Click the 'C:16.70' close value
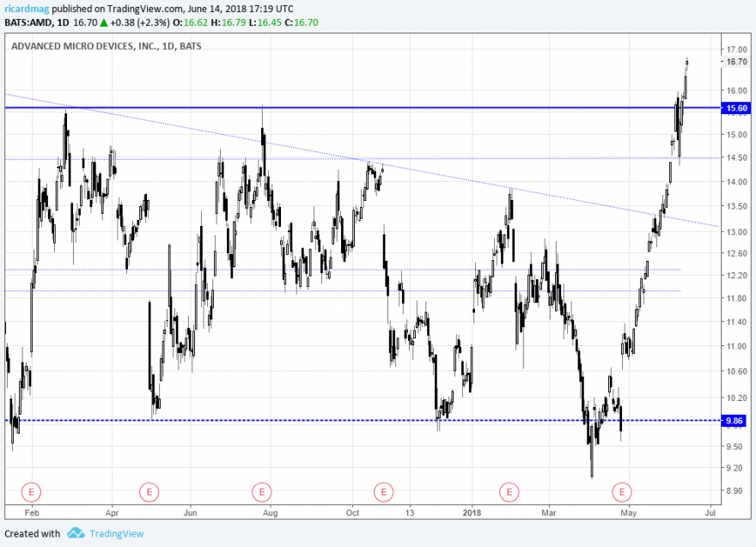The height and width of the screenshot is (547, 756). [x=302, y=22]
